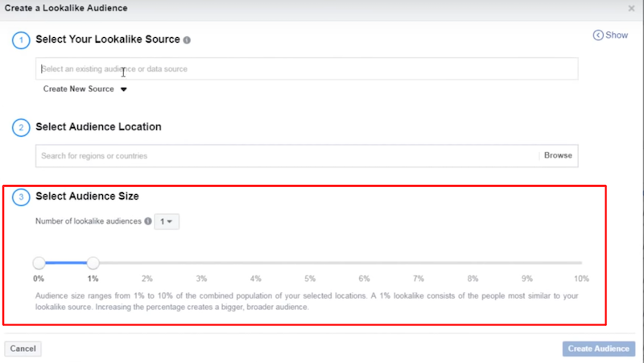Click the Show arrow icon at top right
Image resolution: width=644 pixels, height=363 pixels.
(598, 35)
